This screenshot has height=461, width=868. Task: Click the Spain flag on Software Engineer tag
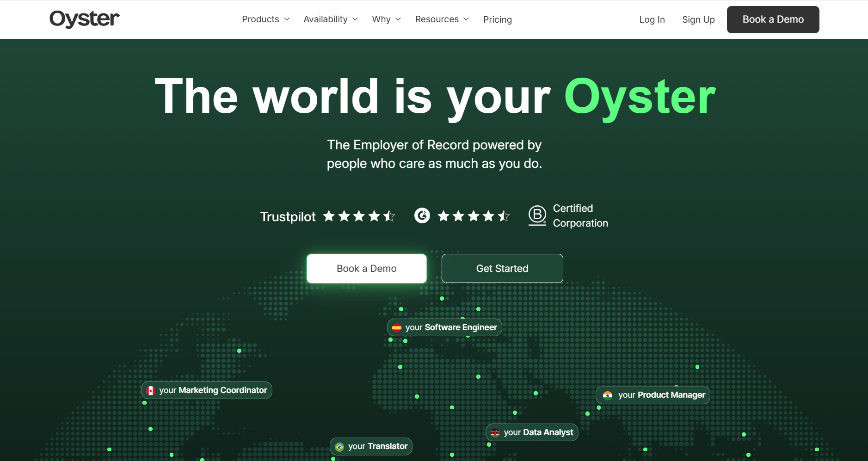[x=397, y=328]
